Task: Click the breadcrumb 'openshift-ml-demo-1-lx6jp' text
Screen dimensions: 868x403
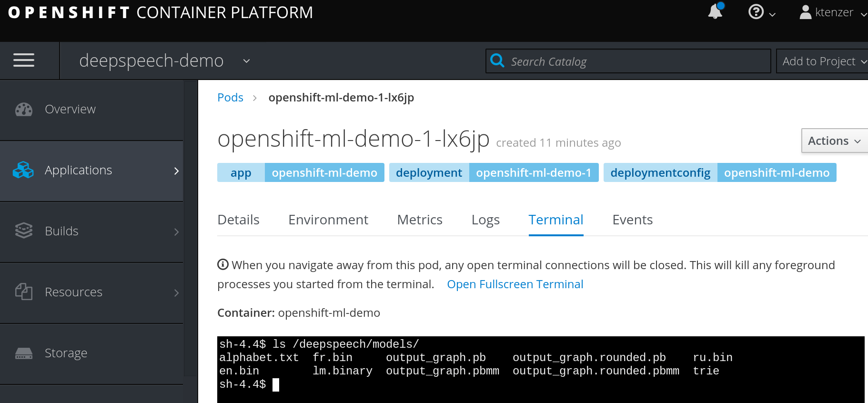Action: [341, 98]
